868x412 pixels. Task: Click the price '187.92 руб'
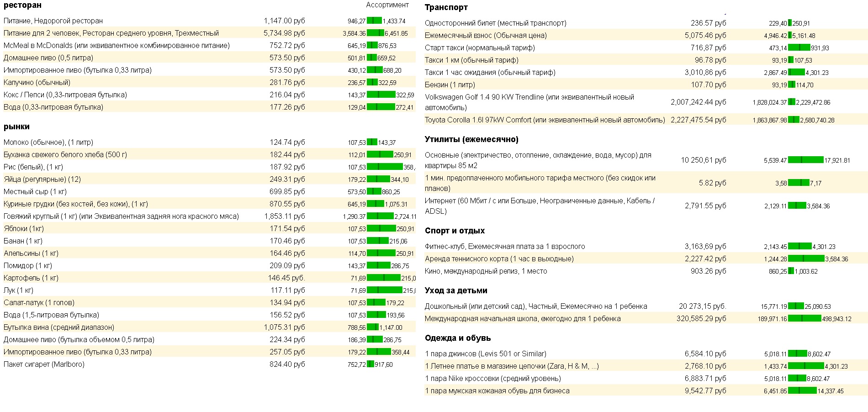point(287,167)
